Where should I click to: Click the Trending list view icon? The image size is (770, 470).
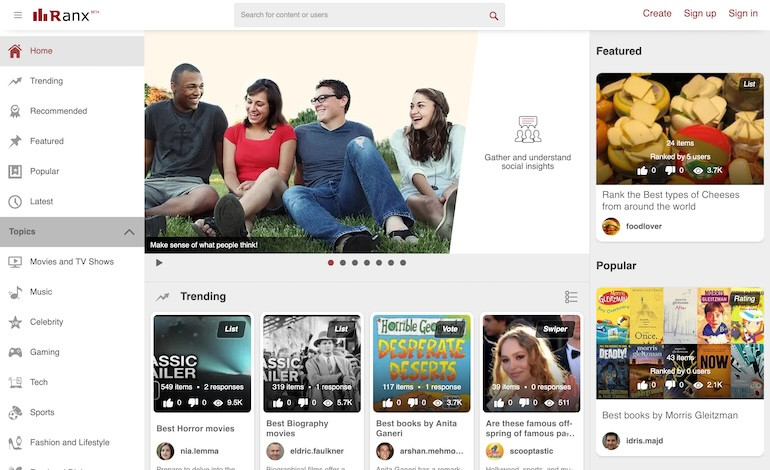[x=571, y=297]
